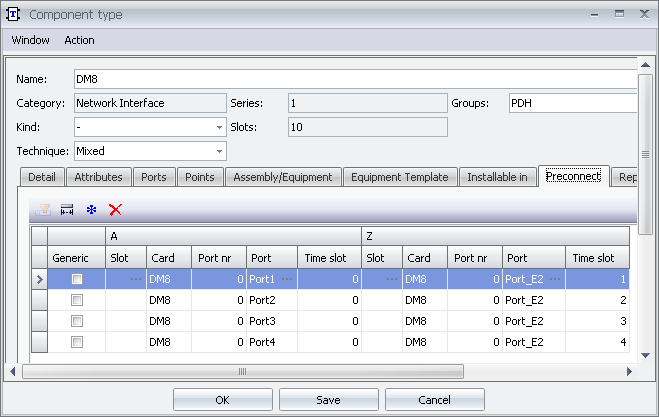Image resolution: width=659 pixels, height=417 pixels.
Task: Click the scroll left arrow
Action: 13,372
